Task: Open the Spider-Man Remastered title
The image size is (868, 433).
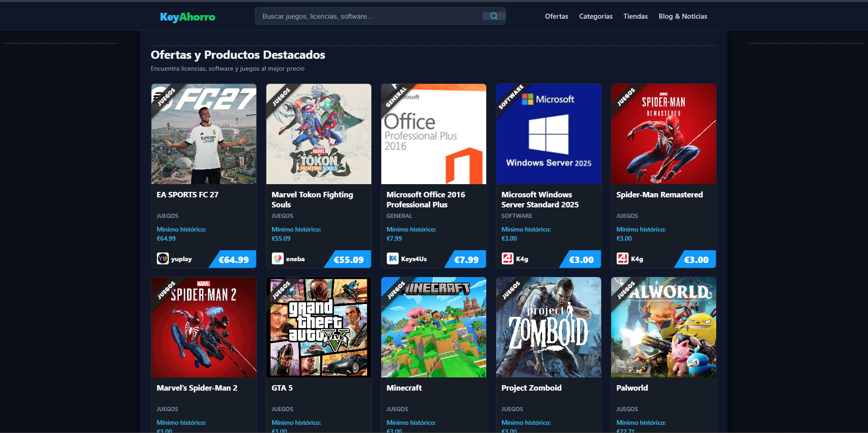Action: (x=660, y=195)
